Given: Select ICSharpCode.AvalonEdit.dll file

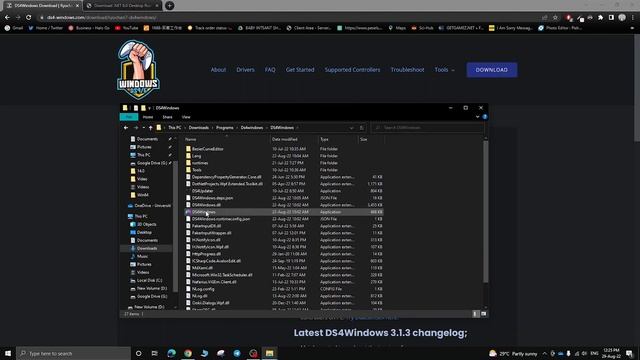Looking at the screenshot, I should click(216, 261).
